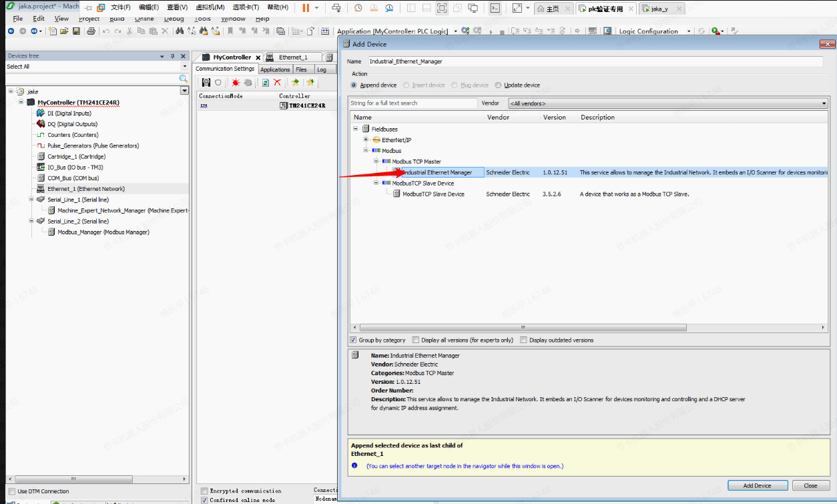Click the DI (Digital Inputs) icon

[x=41, y=113]
